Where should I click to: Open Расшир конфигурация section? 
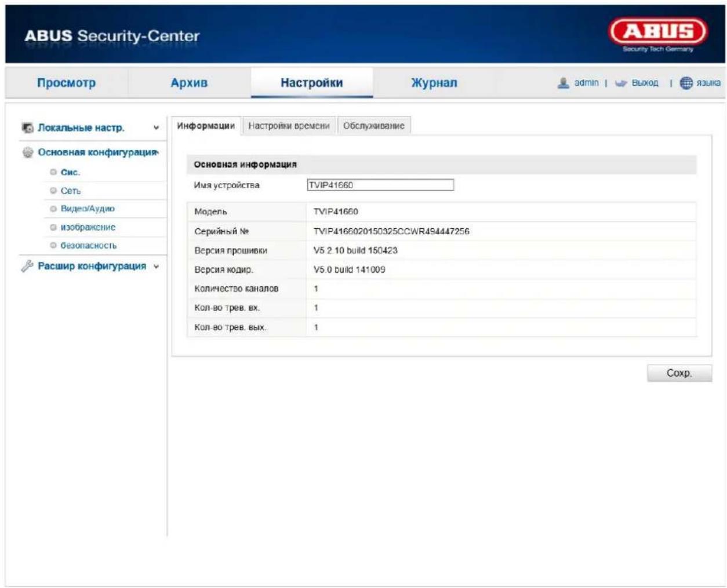pos(92,266)
